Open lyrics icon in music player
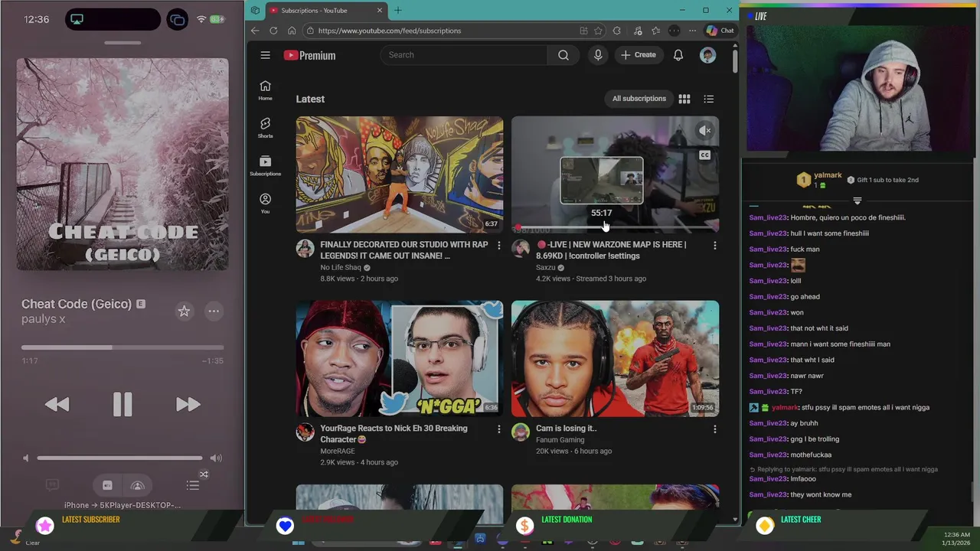The width and height of the screenshot is (980, 551). [52, 485]
